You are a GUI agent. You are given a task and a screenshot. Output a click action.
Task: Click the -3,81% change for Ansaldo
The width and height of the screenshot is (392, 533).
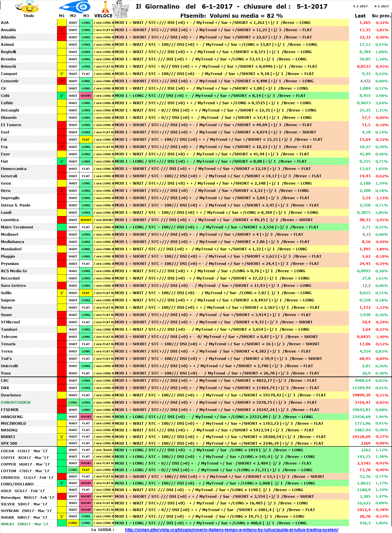(x=381, y=30)
